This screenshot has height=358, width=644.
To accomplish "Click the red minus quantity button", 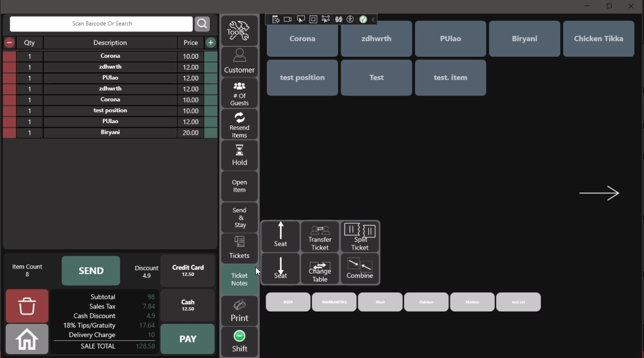I will [x=9, y=42].
